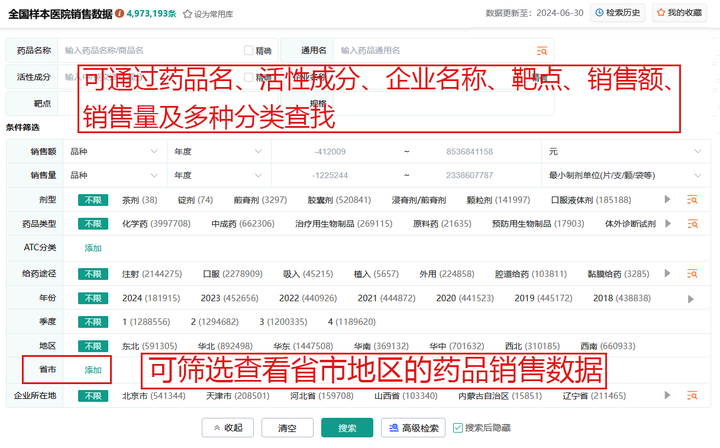
Task: Filter by injection 注射 (2144275)
Action: click(x=152, y=274)
